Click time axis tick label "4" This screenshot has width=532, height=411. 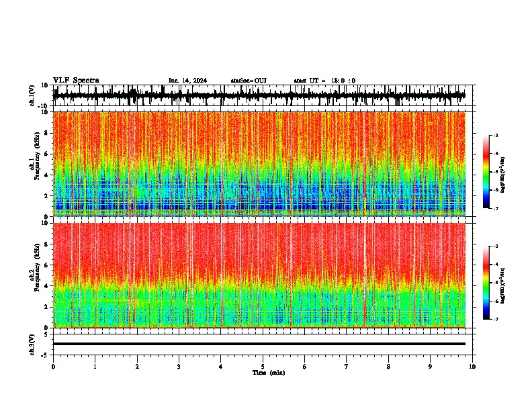221,367
